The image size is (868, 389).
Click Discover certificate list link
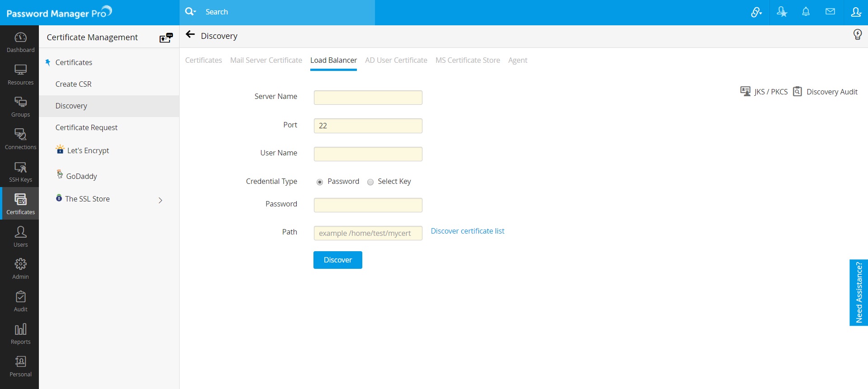[x=467, y=231]
